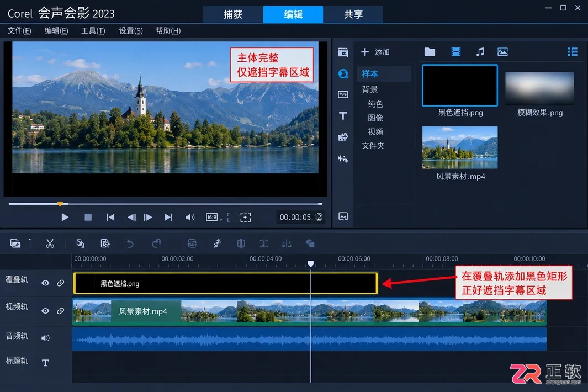The width and height of the screenshot is (588, 392).
Task: Click the page-with-arrow icon before undo
Action: pyautogui.click(x=105, y=243)
